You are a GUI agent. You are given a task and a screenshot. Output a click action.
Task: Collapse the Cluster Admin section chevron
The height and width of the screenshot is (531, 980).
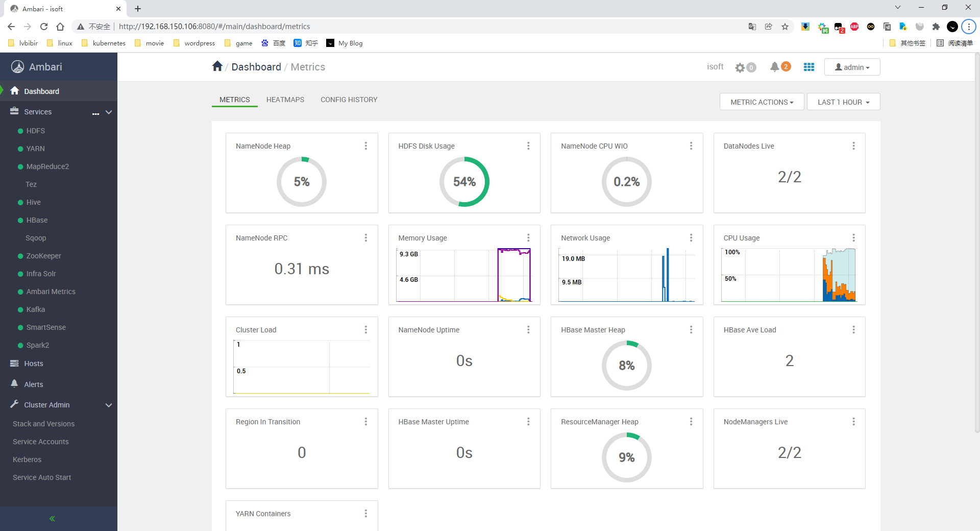click(x=109, y=405)
